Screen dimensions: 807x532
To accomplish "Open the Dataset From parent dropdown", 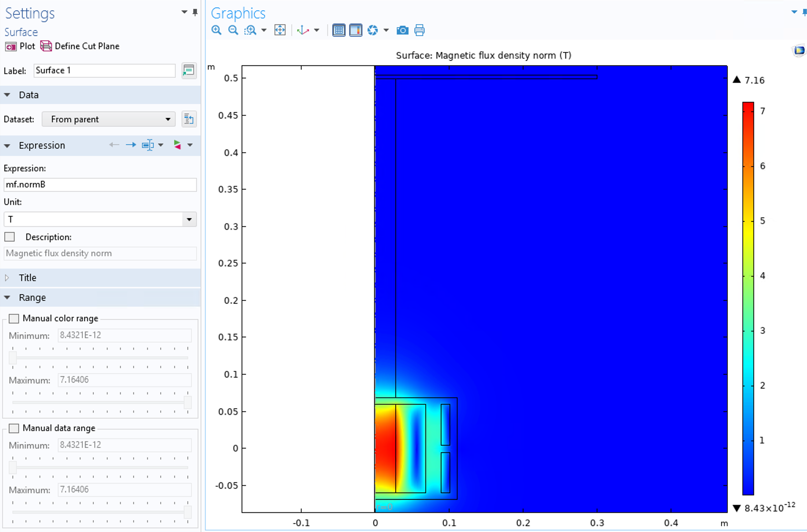I will pos(109,119).
